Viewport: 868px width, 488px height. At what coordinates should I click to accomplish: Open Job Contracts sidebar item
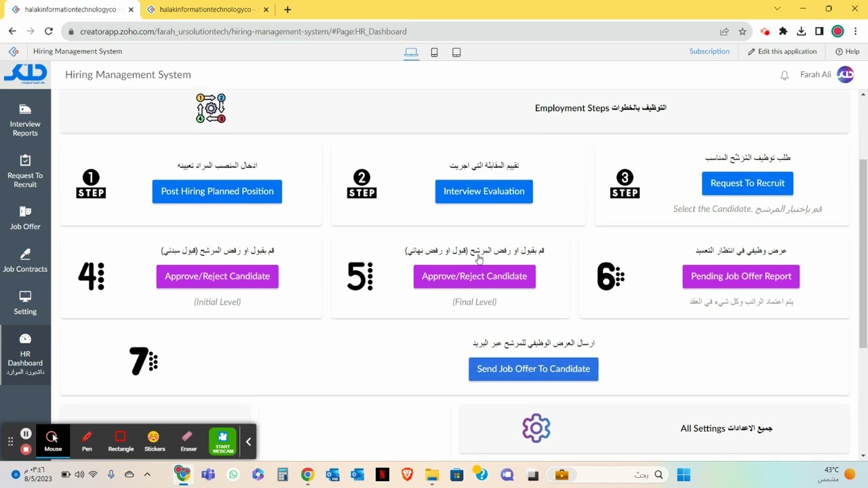pyautogui.click(x=25, y=260)
